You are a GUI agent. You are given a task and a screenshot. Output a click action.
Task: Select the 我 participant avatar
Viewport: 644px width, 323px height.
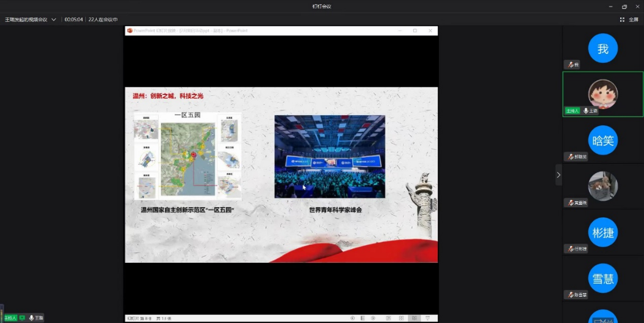coord(603,48)
